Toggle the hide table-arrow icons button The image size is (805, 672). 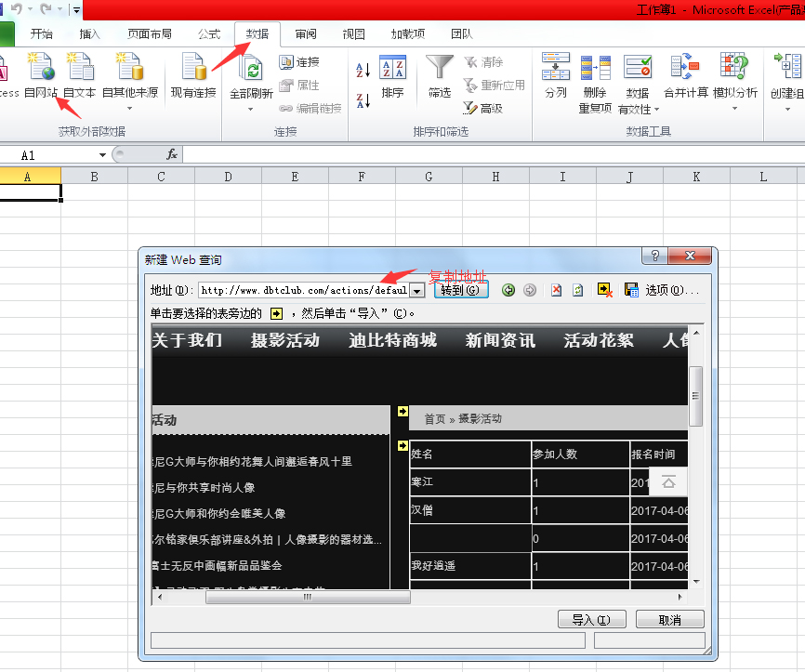click(605, 290)
